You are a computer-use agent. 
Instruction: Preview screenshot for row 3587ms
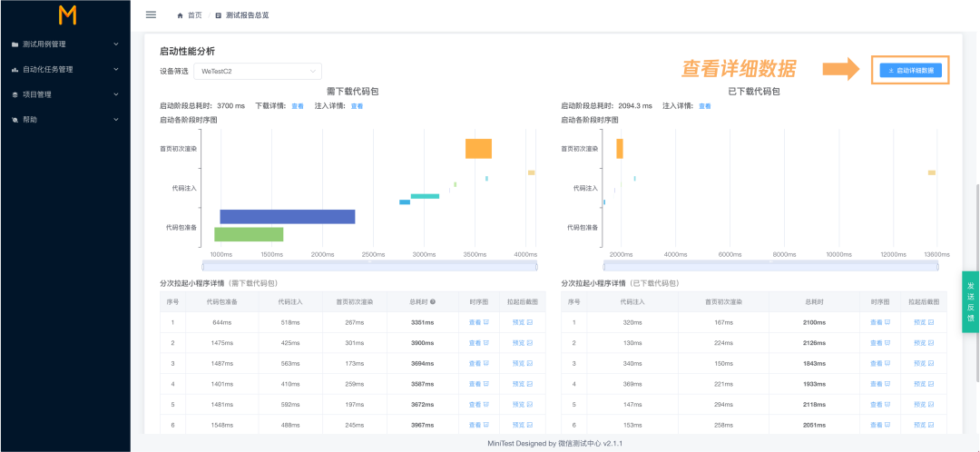(523, 384)
